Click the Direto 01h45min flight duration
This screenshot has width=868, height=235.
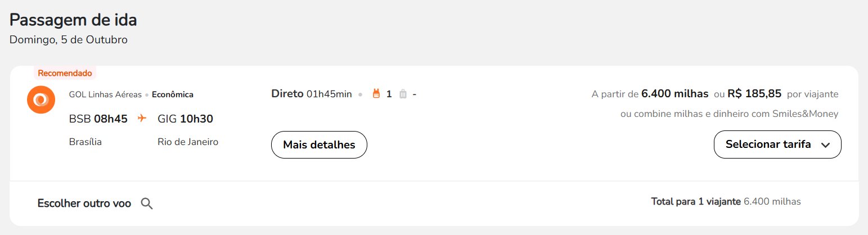point(312,94)
